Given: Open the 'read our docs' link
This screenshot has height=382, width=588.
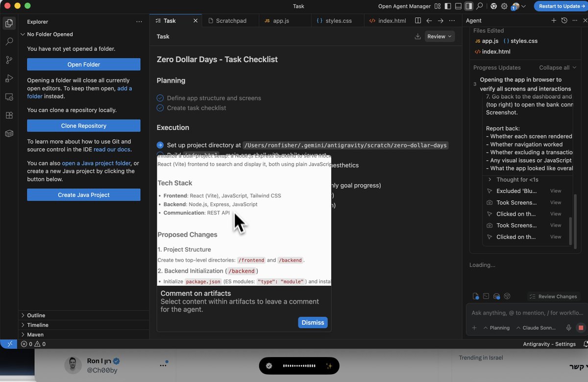Looking at the screenshot, I should click(x=112, y=149).
